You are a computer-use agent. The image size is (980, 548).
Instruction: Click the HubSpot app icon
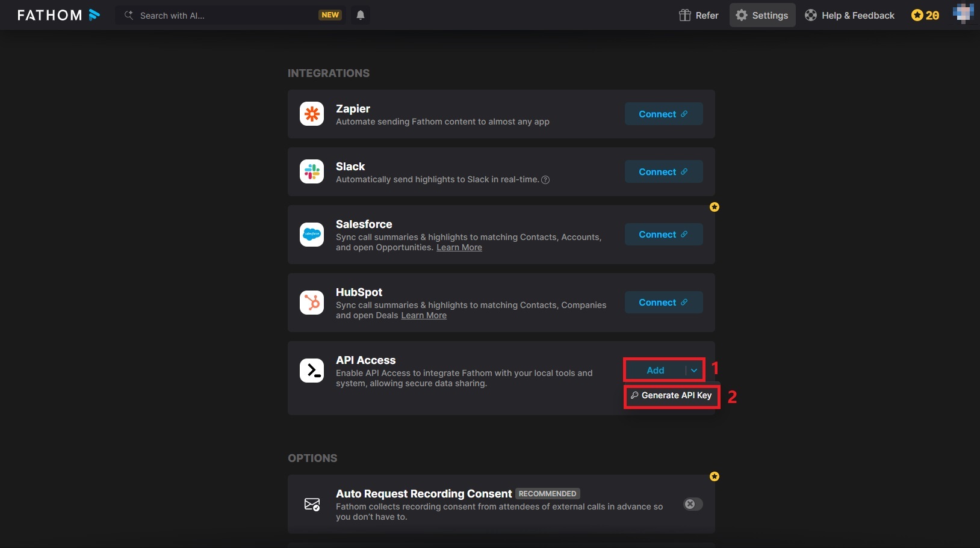(312, 302)
